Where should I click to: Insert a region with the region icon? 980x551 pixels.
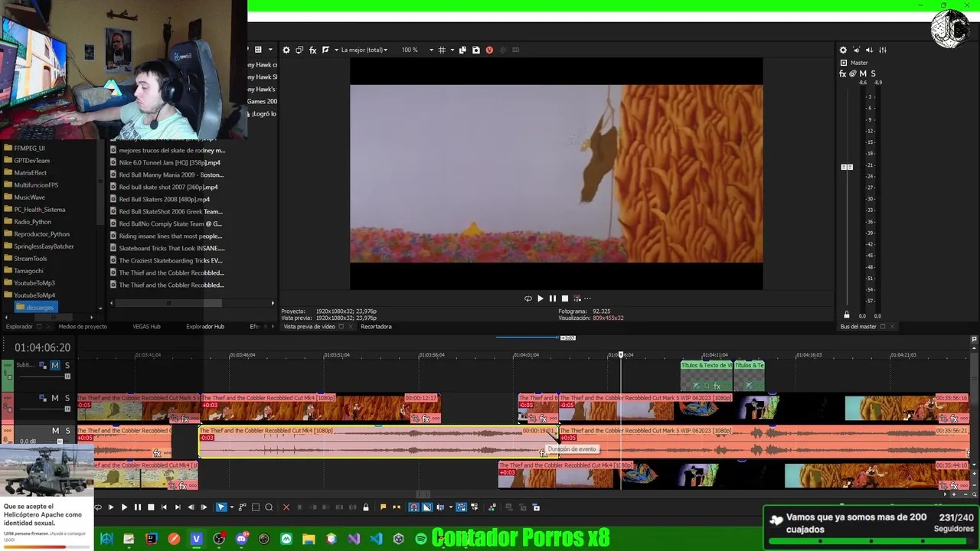397,507
